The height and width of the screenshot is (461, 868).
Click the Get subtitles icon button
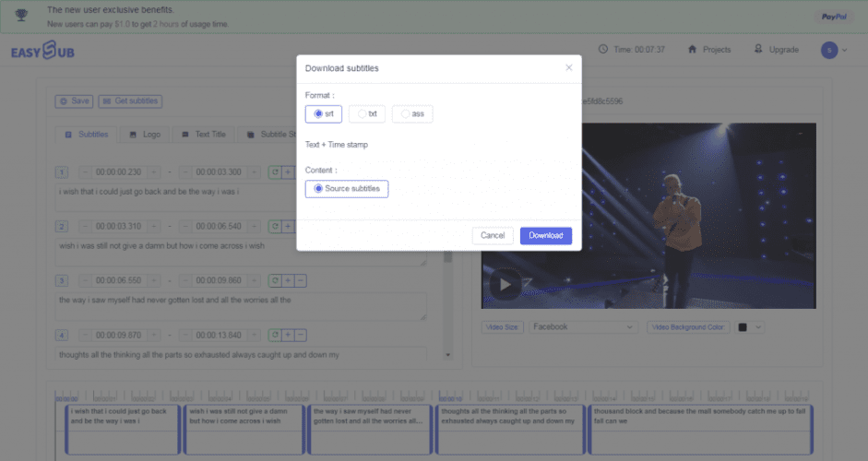coord(130,101)
